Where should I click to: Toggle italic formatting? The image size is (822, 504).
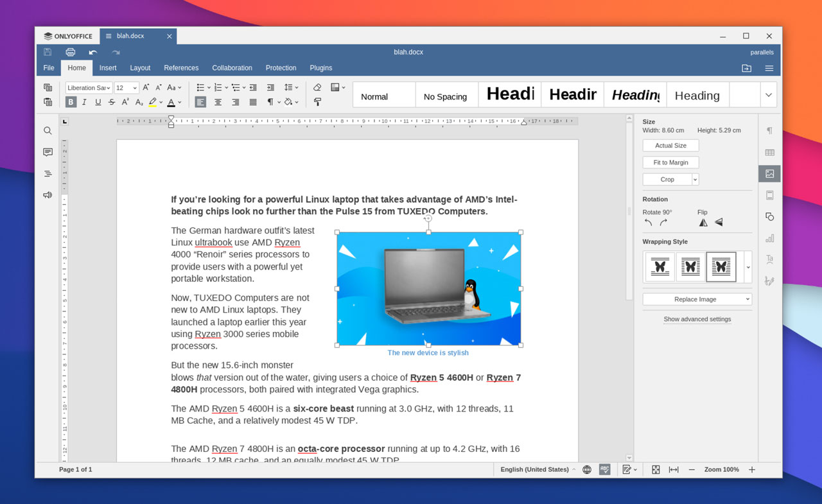coord(84,102)
